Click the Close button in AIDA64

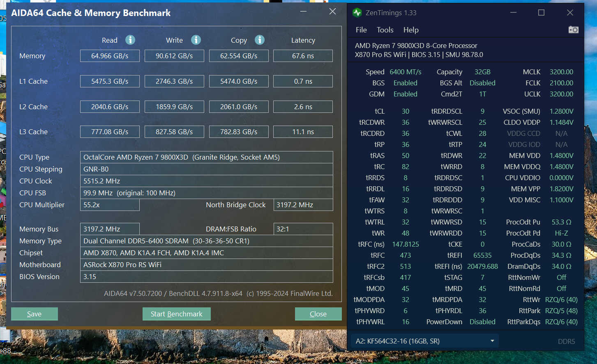318,314
